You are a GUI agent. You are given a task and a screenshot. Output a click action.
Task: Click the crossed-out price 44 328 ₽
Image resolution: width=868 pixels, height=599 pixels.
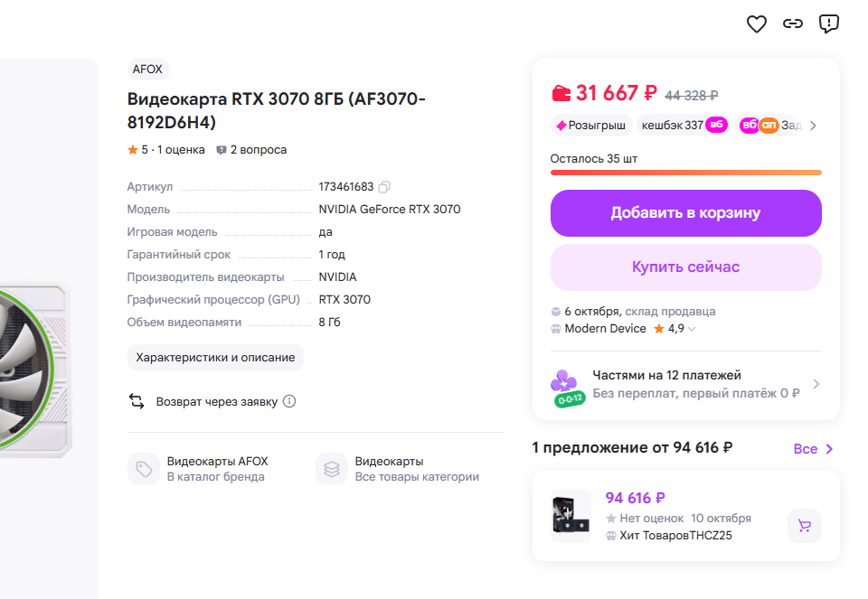692,96
